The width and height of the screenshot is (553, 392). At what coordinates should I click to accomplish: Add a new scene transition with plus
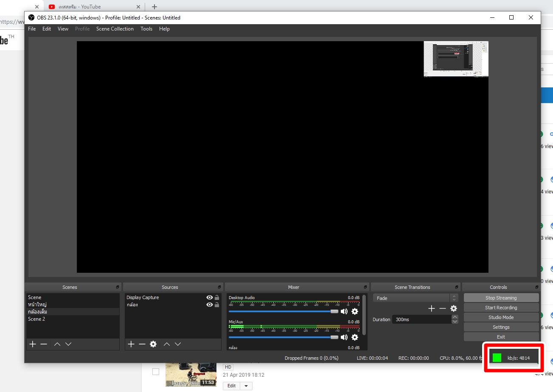(432, 308)
